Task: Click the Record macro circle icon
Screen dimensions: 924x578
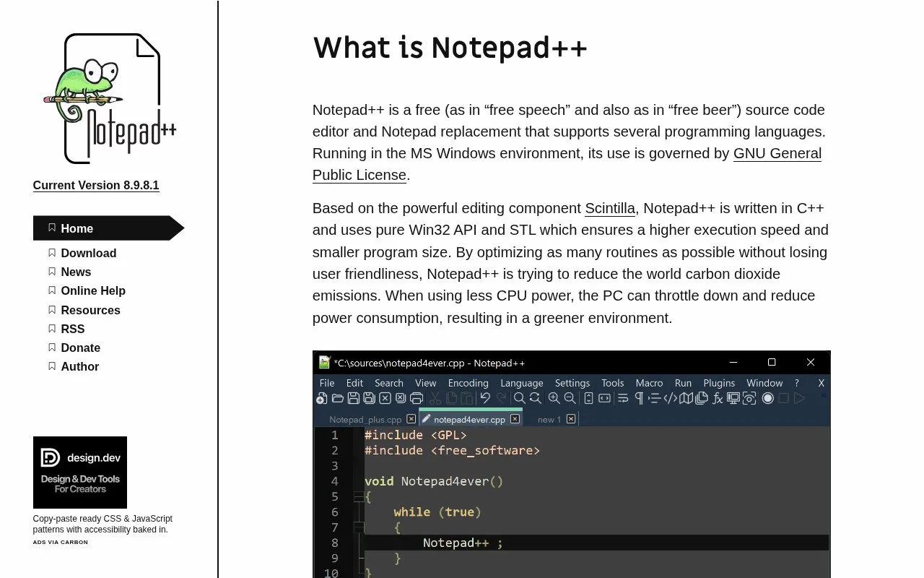Action: [767, 398]
